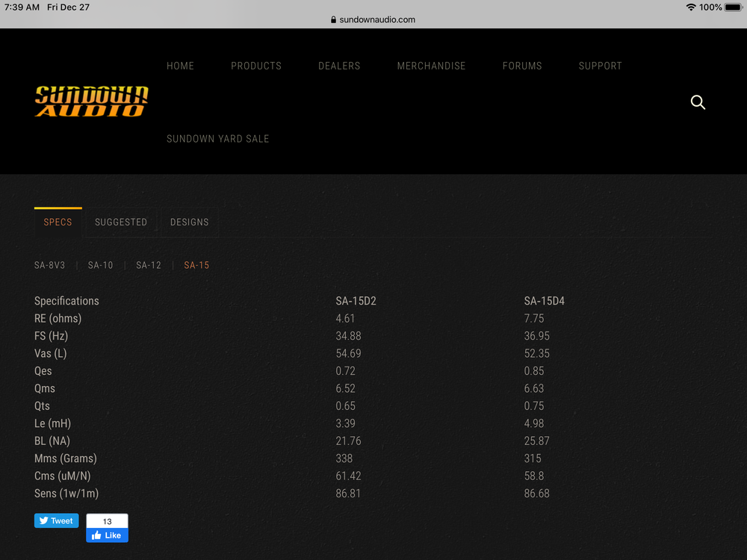The width and height of the screenshot is (747, 560).
Task: Click the Cms value 61.42
Action: [x=348, y=476]
